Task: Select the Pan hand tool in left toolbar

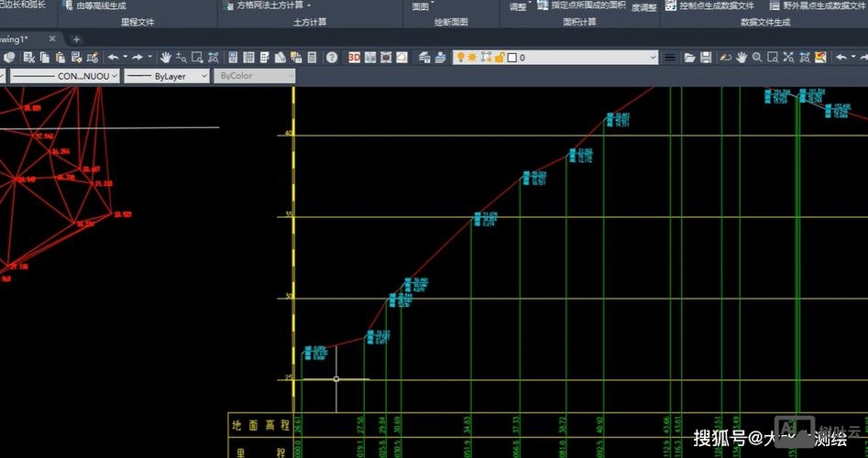Action: [x=165, y=57]
